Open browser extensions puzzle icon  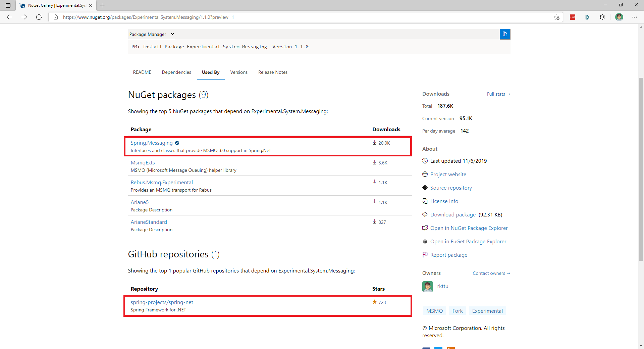(x=602, y=17)
